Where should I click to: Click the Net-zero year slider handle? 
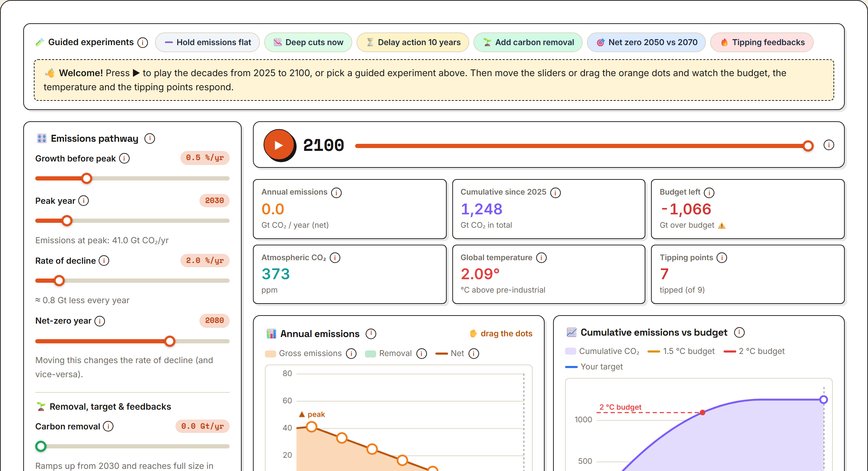point(170,341)
